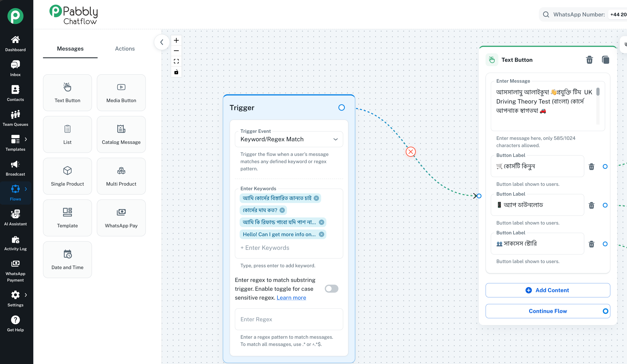627x364 pixels.
Task: Delete the Text Button node with trash icon
Action: click(589, 60)
